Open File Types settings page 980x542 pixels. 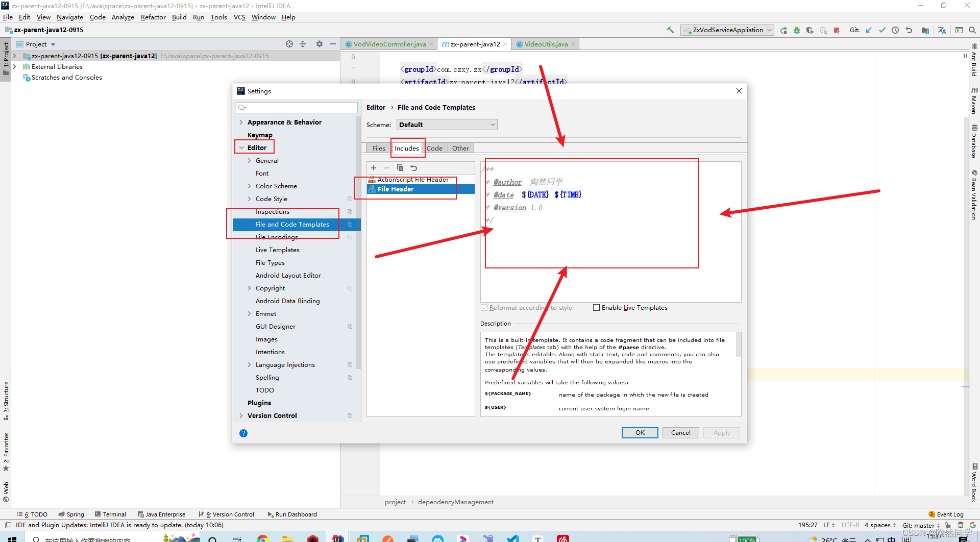click(x=270, y=263)
